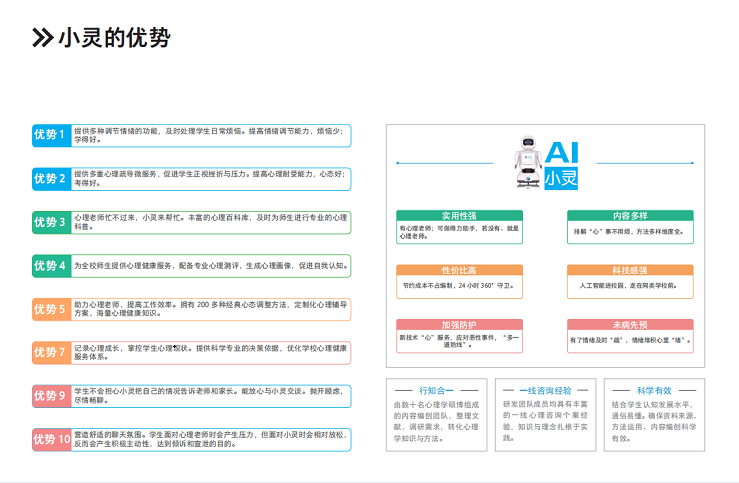Select the orange 优势 5 label
This screenshot has width=739, height=483.
(x=49, y=309)
